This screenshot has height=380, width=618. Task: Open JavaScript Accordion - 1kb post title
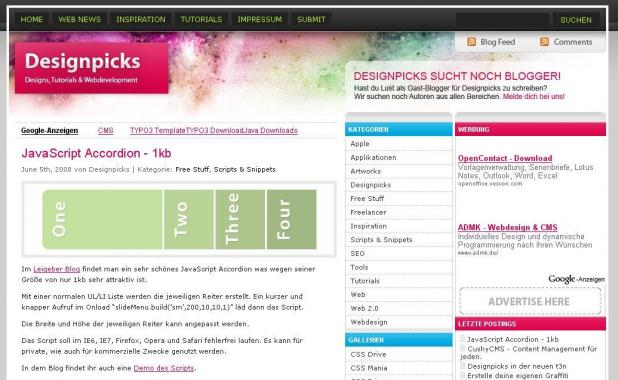click(97, 153)
